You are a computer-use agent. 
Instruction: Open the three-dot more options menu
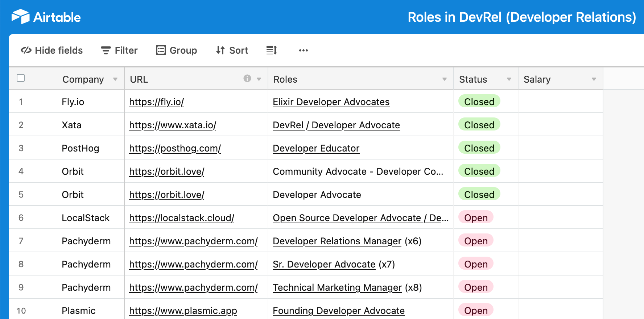point(304,50)
